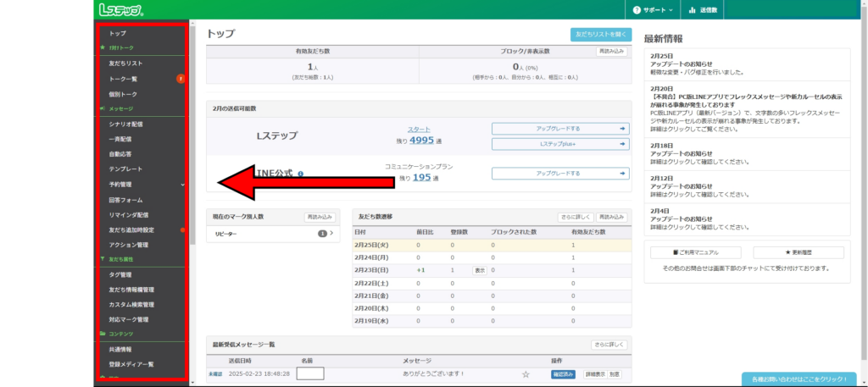Expand the リピーター mark row
Viewport: 868px width, 387px height.
[331, 233]
